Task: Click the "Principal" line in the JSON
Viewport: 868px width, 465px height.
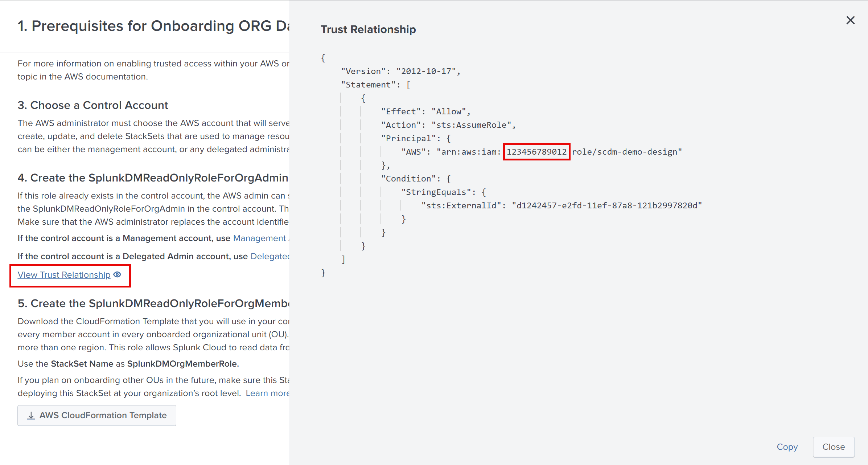Action: 416,138
